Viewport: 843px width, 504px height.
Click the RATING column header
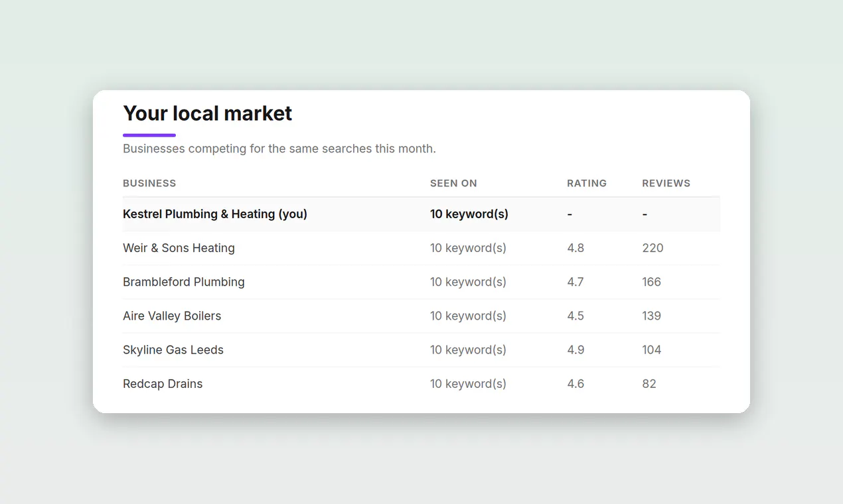[587, 183]
